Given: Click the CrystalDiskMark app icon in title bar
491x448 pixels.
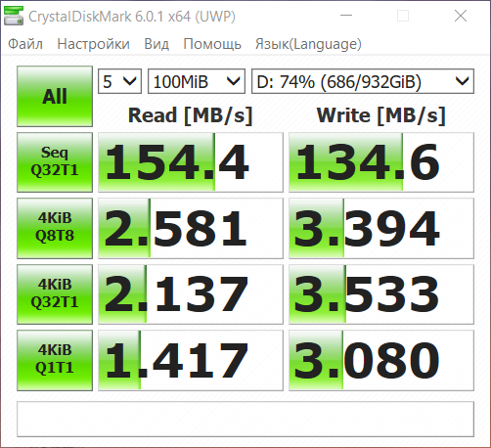Looking at the screenshot, I should pyautogui.click(x=14, y=16).
